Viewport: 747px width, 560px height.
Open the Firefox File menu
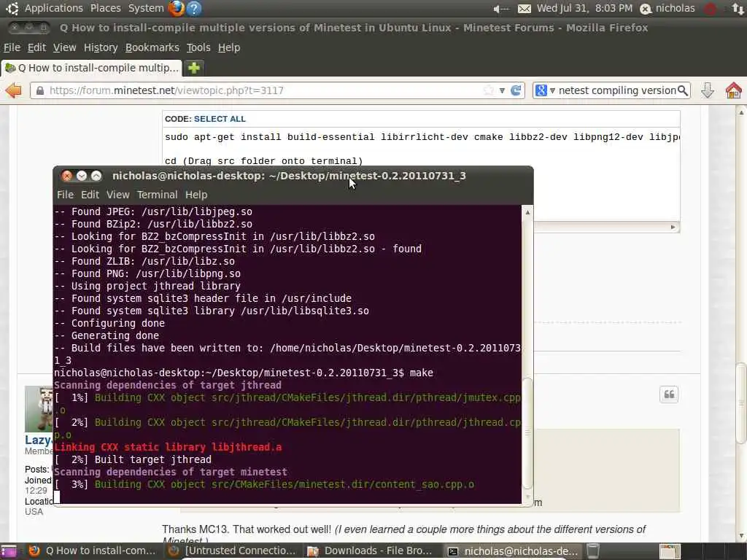(x=12, y=47)
